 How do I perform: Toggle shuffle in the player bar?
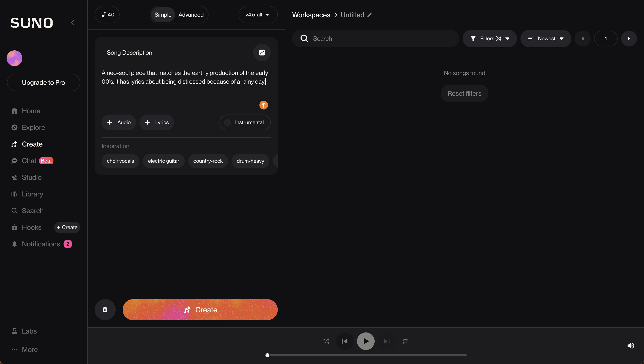[x=326, y=341]
